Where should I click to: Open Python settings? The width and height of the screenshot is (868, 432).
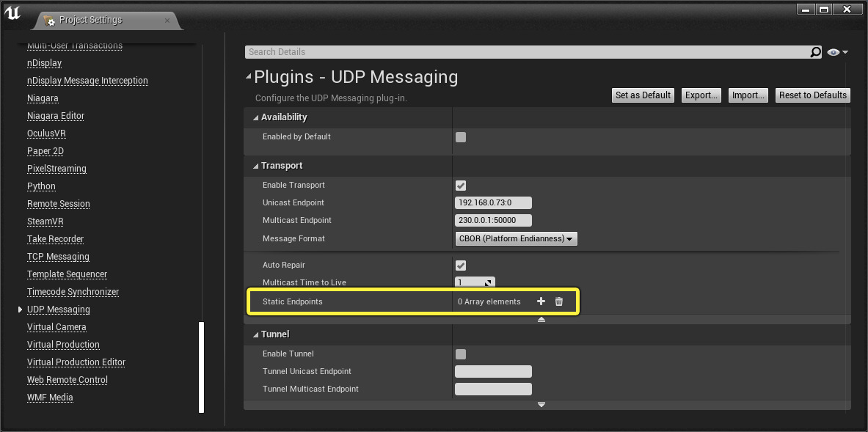pyautogui.click(x=42, y=186)
